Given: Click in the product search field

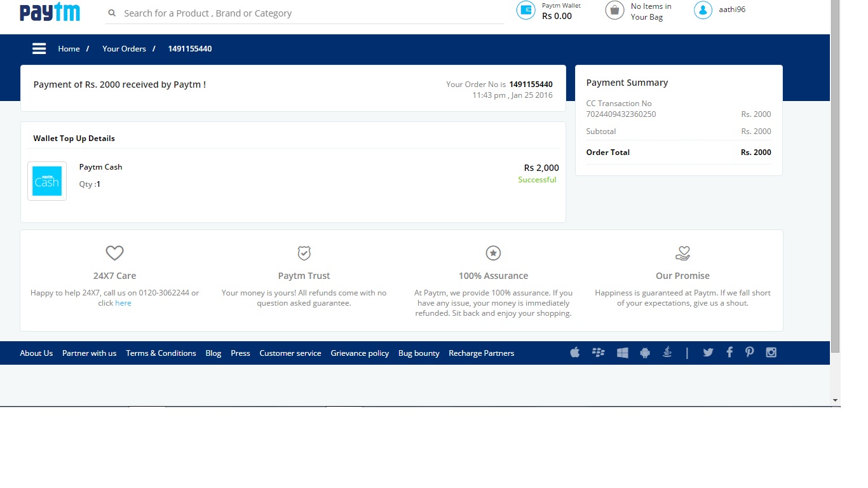Looking at the screenshot, I should 305,13.
